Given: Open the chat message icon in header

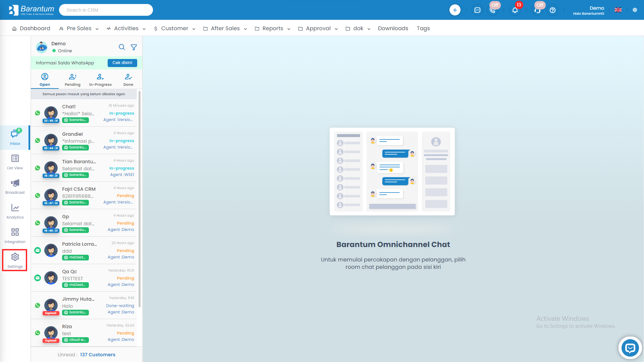Looking at the screenshot, I should tap(477, 10).
